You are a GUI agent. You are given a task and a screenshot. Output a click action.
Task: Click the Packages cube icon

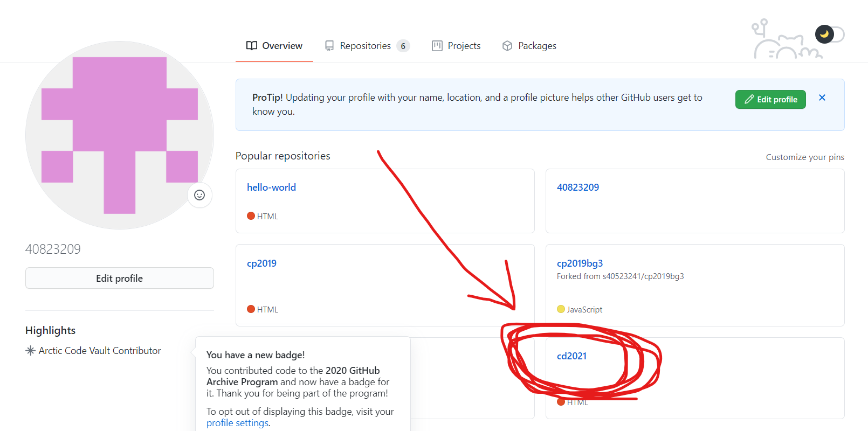pos(507,46)
